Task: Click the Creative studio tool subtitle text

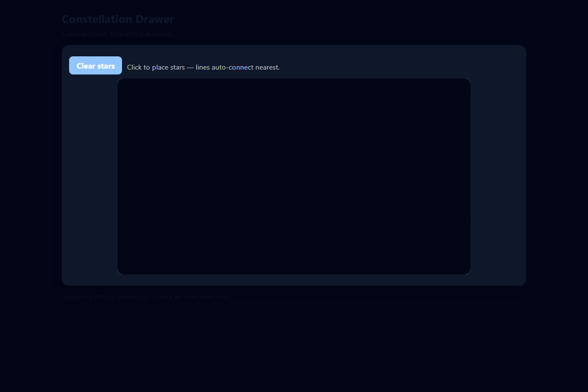Action: point(117,34)
